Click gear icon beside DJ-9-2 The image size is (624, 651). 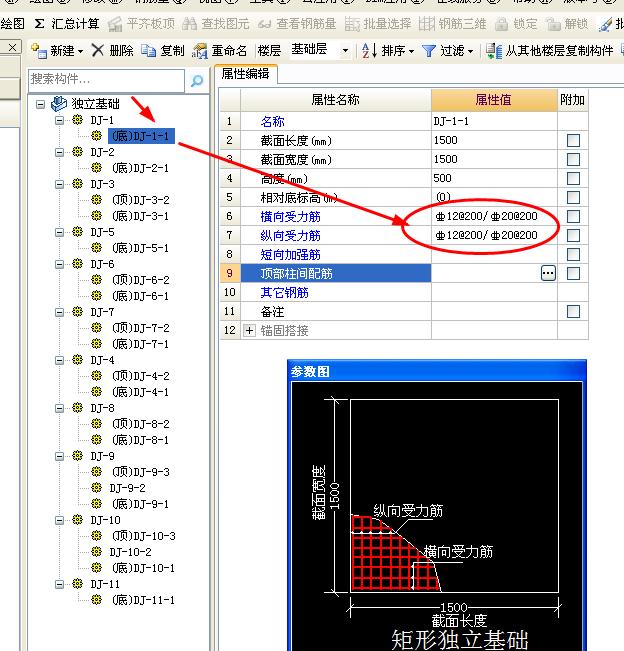tap(96, 487)
